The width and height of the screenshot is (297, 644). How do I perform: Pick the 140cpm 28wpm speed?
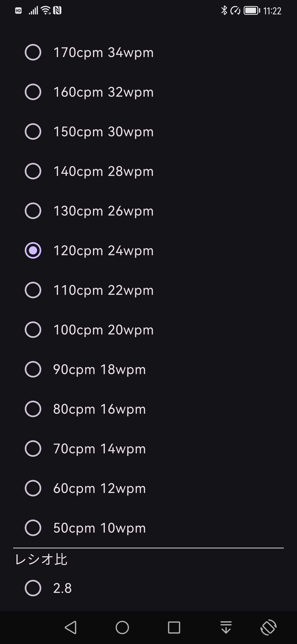[x=33, y=171]
